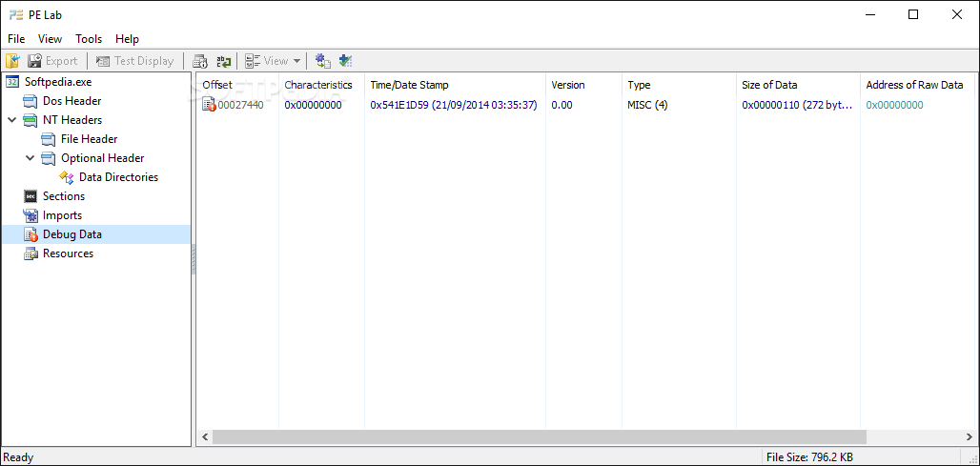The image size is (980, 466).
Task: Click the Offset column header
Action: coord(237,85)
